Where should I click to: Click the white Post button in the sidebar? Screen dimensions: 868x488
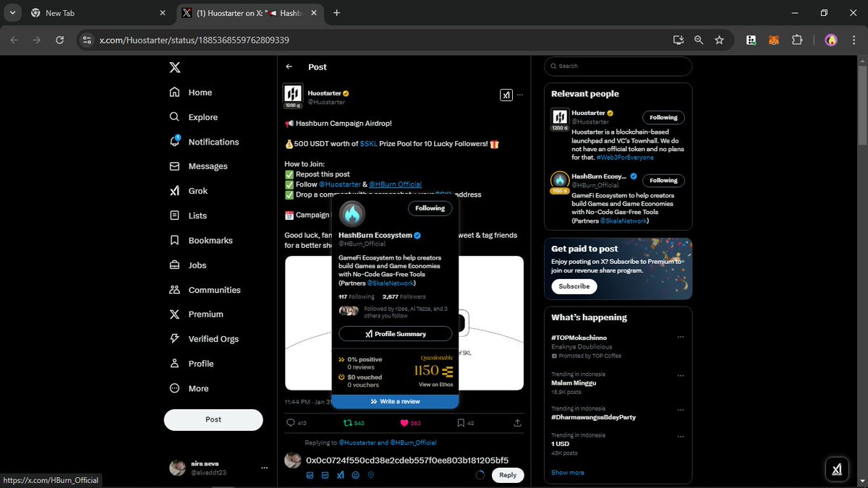(213, 419)
